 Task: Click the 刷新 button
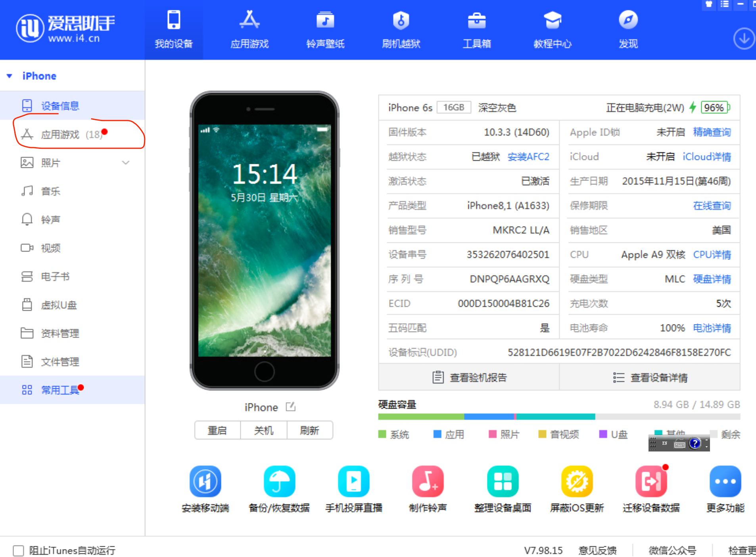tap(310, 430)
